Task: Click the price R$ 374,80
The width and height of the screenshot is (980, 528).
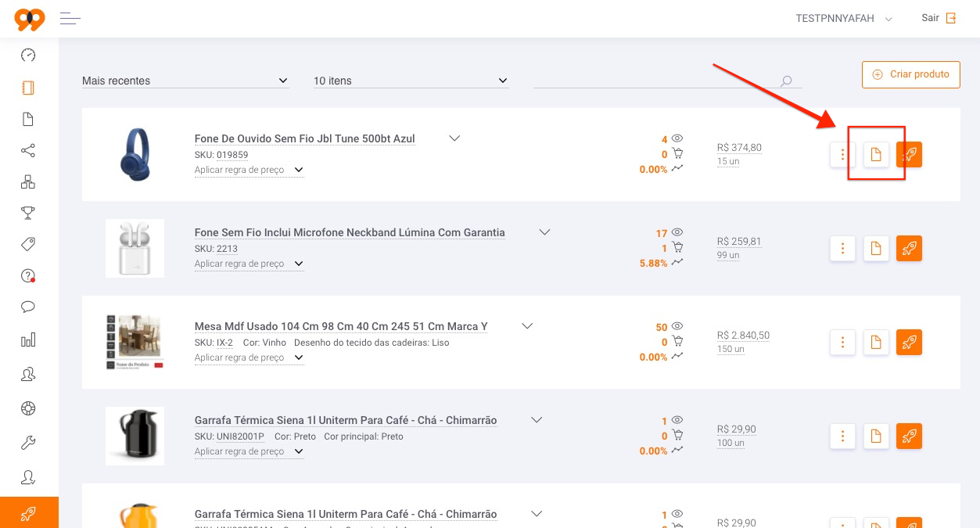Action: (739, 147)
